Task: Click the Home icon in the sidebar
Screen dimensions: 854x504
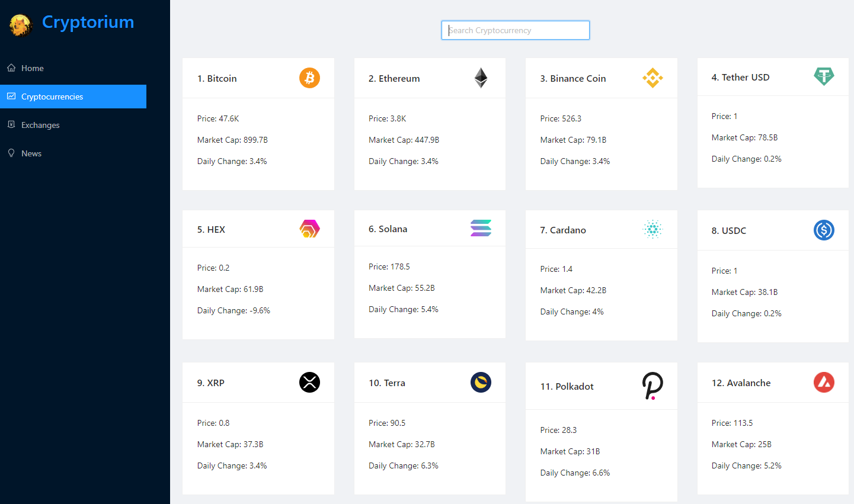Action: pyautogui.click(x=10, y=68)
